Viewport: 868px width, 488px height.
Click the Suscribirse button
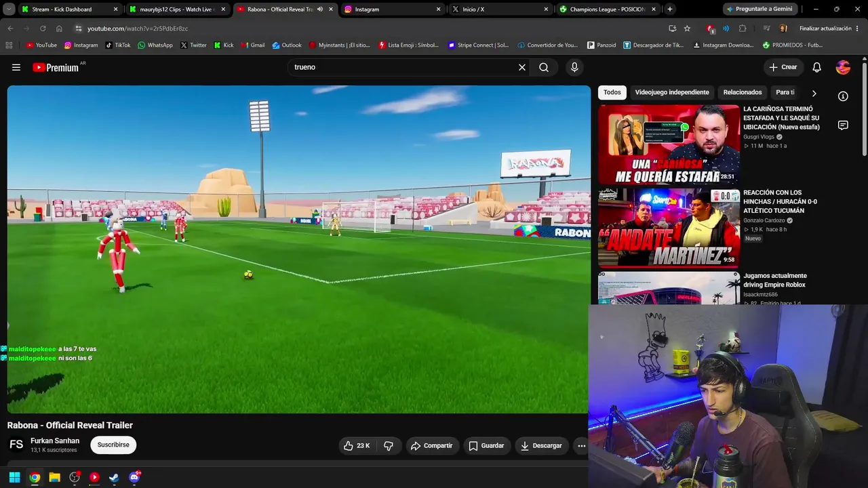(x=113, y=445)
